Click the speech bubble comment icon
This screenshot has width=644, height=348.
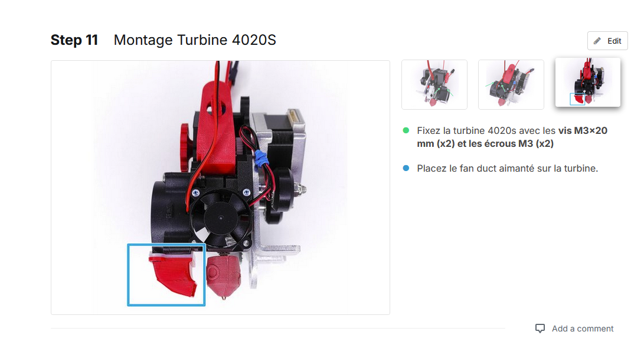click(x=540, y=329)
